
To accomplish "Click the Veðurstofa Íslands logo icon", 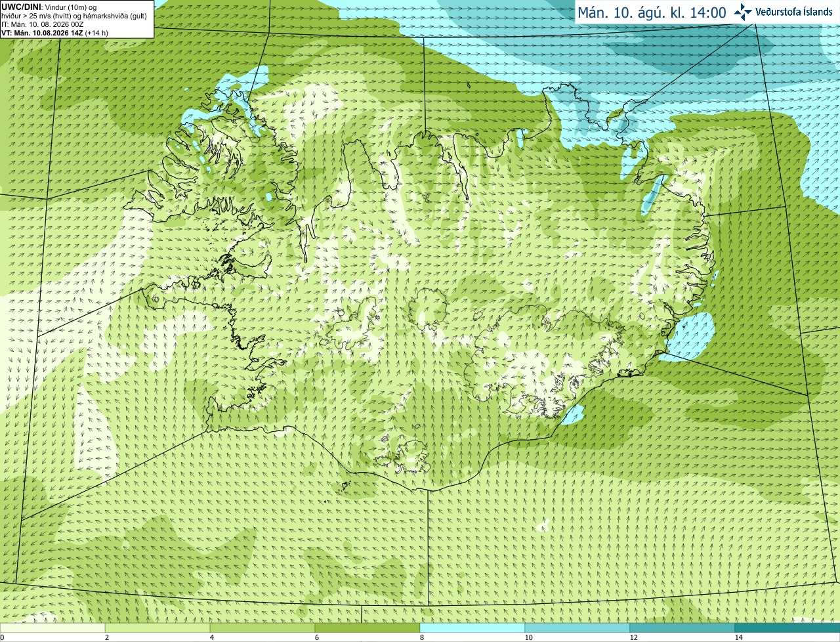I will tap(743, 12).
